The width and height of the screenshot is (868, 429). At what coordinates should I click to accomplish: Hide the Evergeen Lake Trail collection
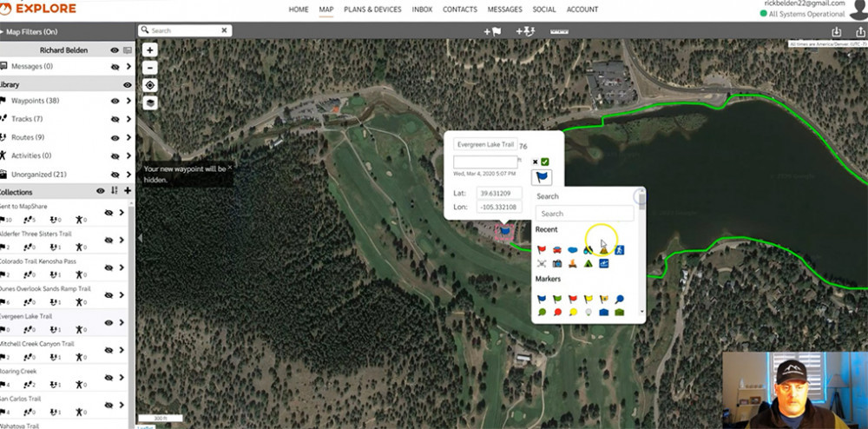[x=108, y=323]
